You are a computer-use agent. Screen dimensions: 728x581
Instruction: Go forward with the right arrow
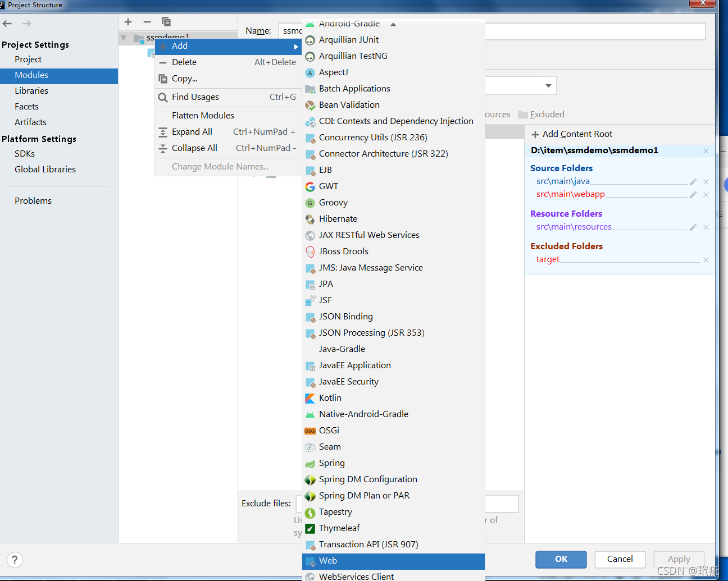click(26, 24)
